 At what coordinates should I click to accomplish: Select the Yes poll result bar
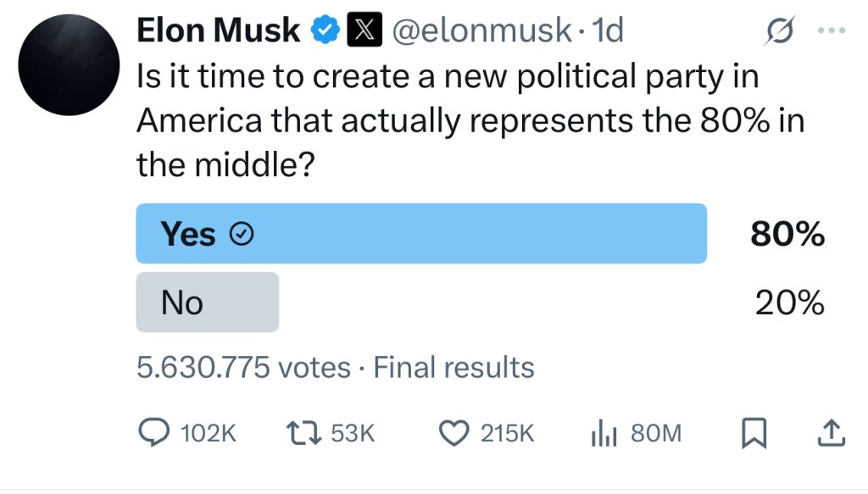(421, 234)
